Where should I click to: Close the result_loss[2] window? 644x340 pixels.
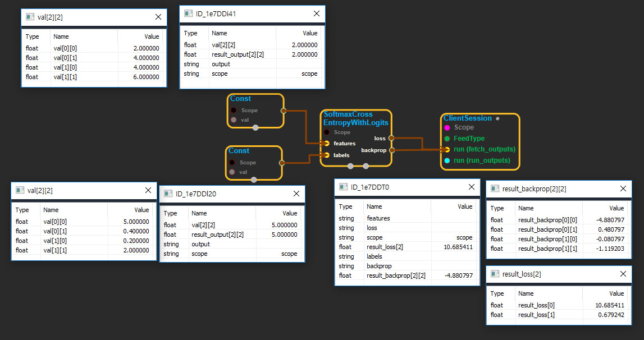pyautogui.click(x=623, y=274)
